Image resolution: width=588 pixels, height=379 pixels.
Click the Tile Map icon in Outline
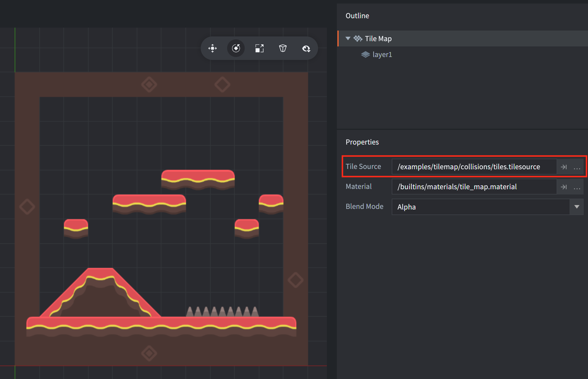pyautogui.click(x=358, y=38)
